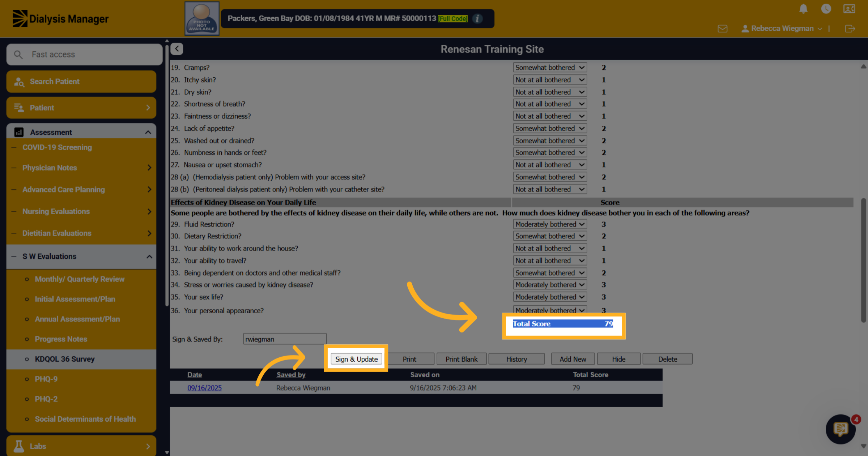
Task: Click the Delete button
Action: tap(668, 359)
